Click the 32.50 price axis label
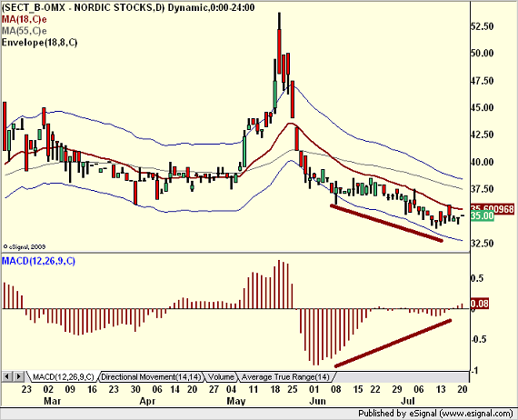 pyautogui.click(x=482, y=244)
